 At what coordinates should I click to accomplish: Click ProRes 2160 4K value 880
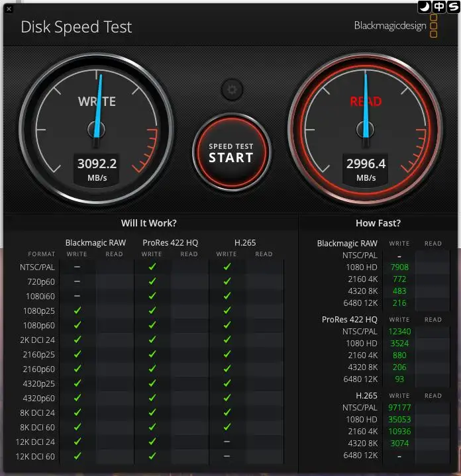pos(399,355)
